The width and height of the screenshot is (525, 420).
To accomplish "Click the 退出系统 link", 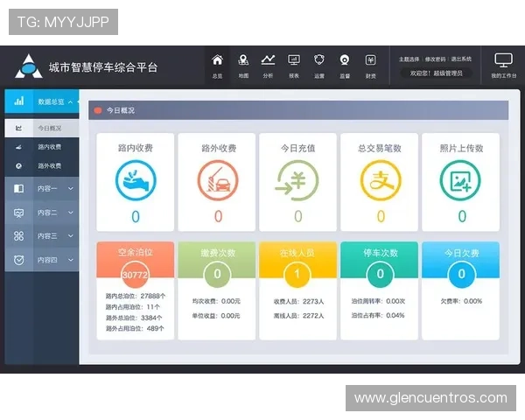I will click(x=461, y=59).
